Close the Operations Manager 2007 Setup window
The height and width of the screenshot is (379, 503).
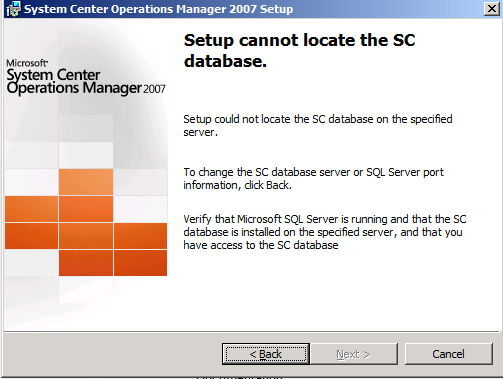(492, 9)
